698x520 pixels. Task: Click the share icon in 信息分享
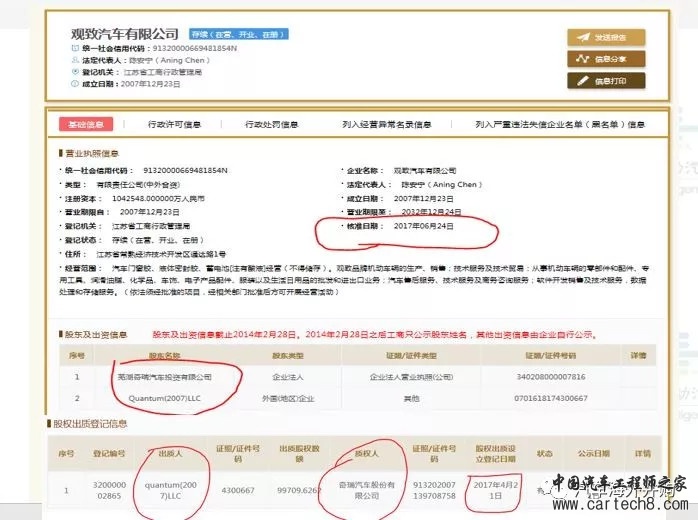click(x=584, y=59)
